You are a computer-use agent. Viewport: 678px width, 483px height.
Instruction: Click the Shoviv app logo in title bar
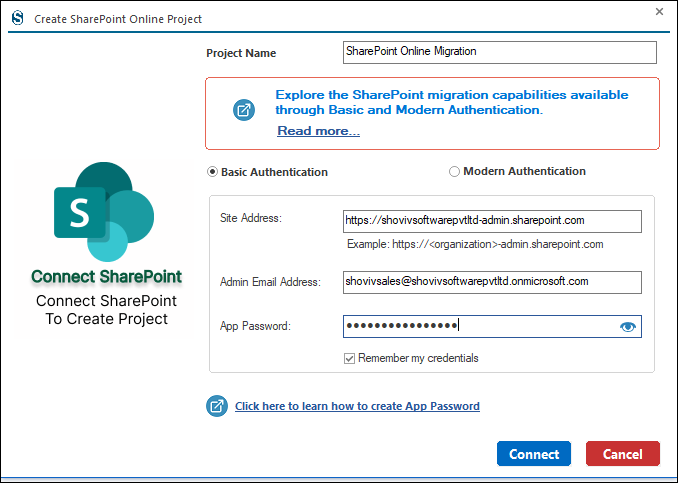17,18
